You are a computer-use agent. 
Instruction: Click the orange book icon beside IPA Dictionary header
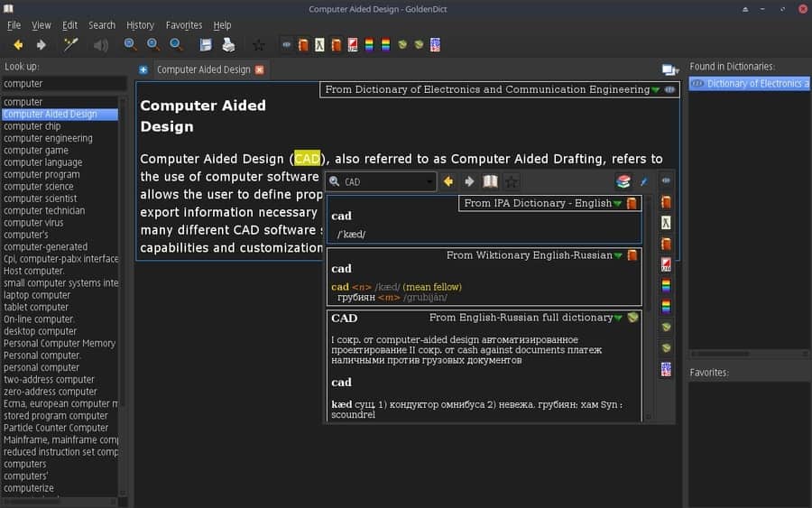(x=632, y=203)
